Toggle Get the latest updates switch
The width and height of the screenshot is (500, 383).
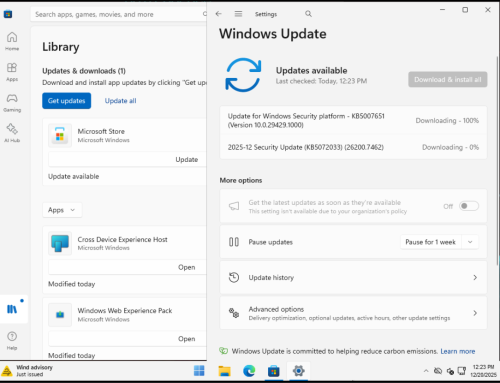469,206
